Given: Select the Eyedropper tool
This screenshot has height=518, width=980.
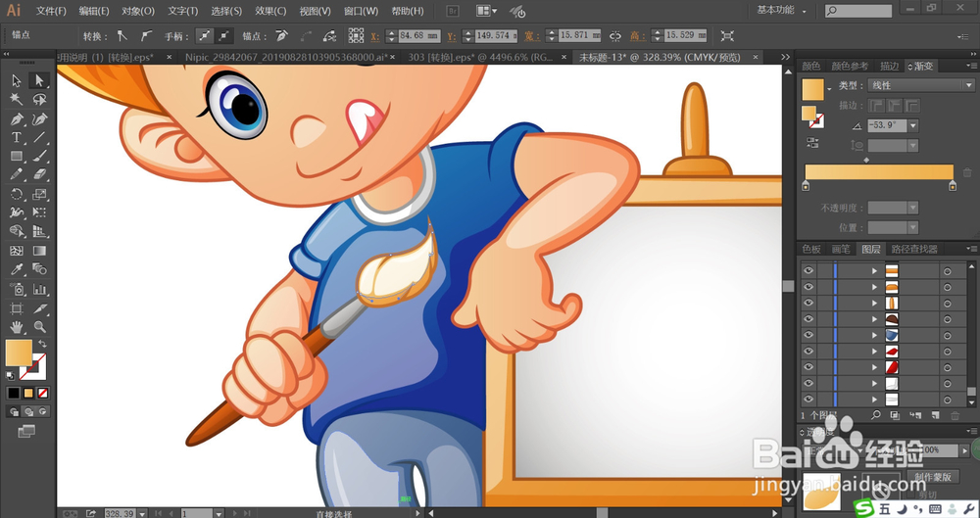Looking at the screenshot, I should 17,269.
